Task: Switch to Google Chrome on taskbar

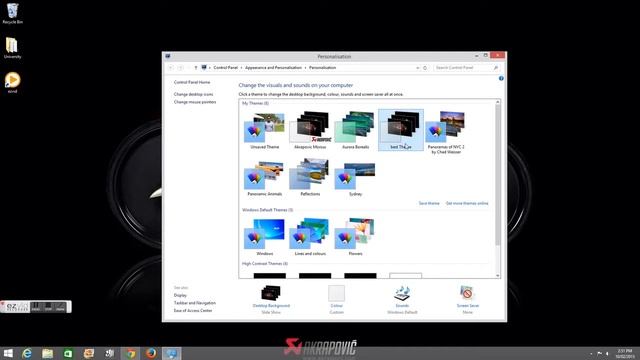Action: click(x=131, y=353)
